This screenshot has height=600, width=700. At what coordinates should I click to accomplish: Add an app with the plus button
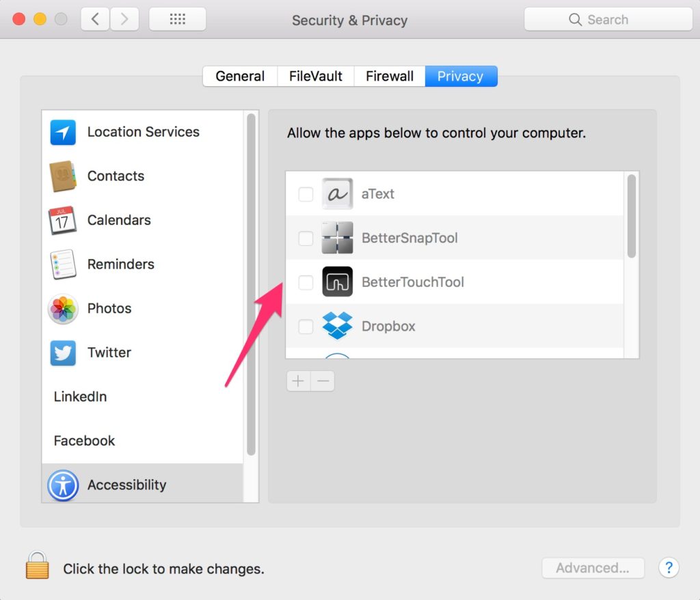pyautogui.click(x=298, y=381)
